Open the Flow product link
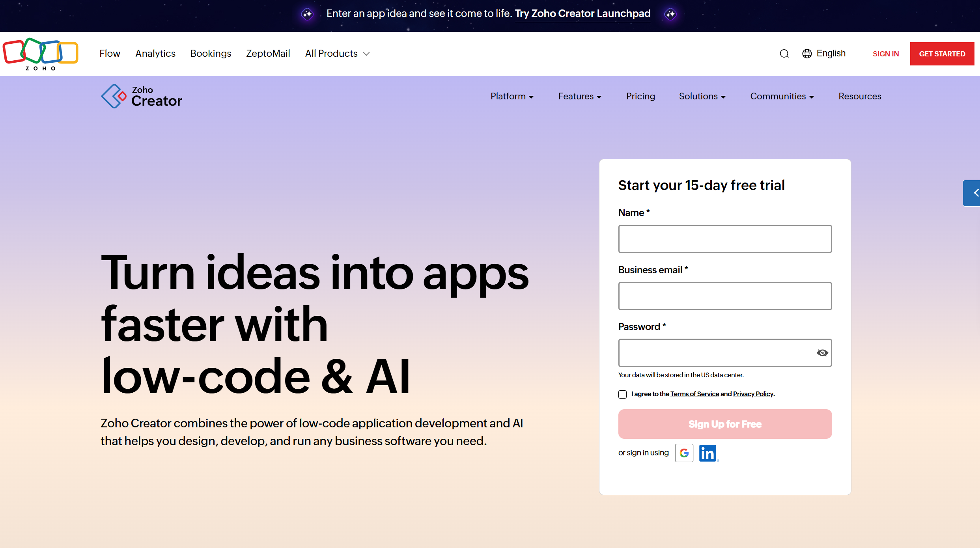The image size is (980, 548). 110,54
